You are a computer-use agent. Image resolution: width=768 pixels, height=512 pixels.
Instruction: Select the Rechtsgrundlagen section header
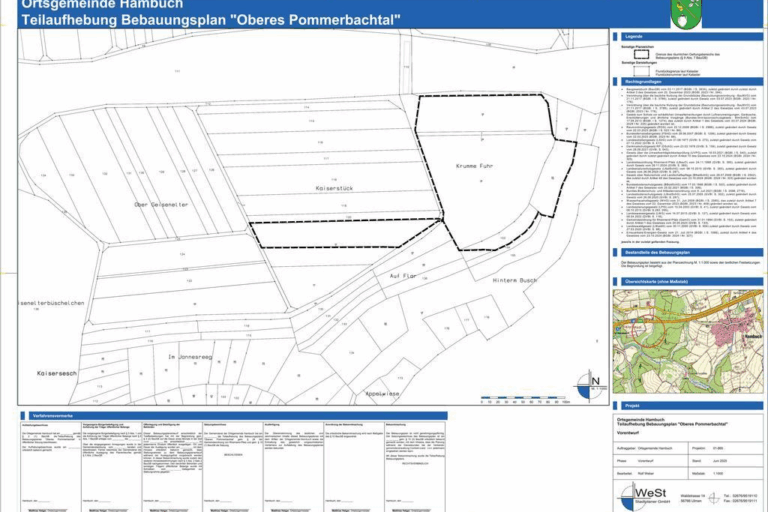(x=688, y=79)
